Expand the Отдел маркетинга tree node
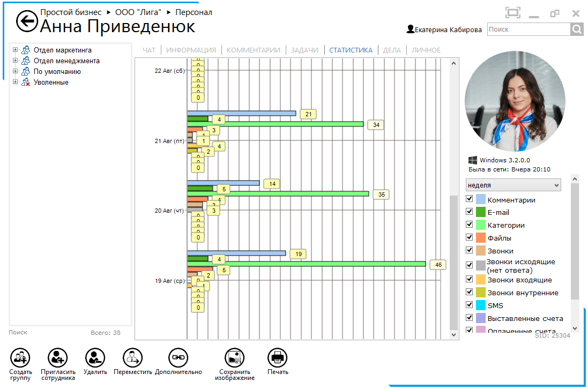 coord(16,50)
